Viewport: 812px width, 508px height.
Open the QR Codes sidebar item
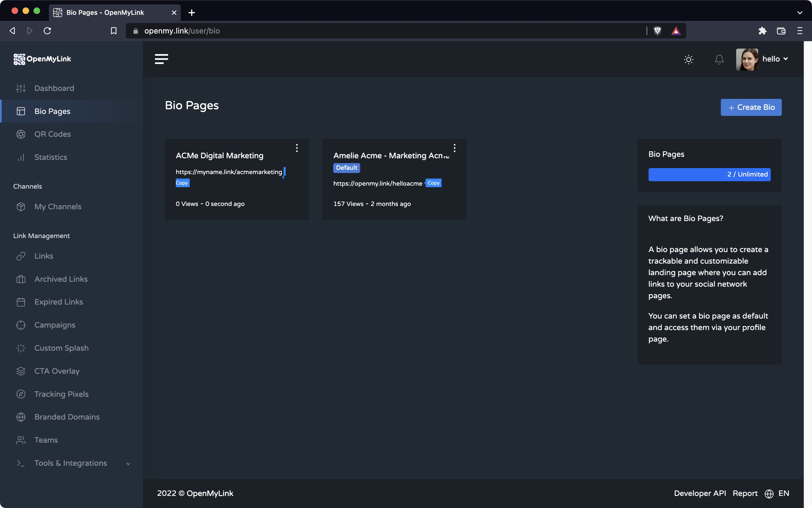coord(52,134)
